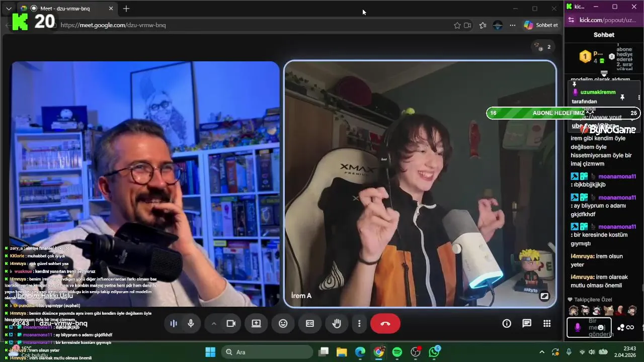Click site info icon in Kick popout window

point(571,20)
